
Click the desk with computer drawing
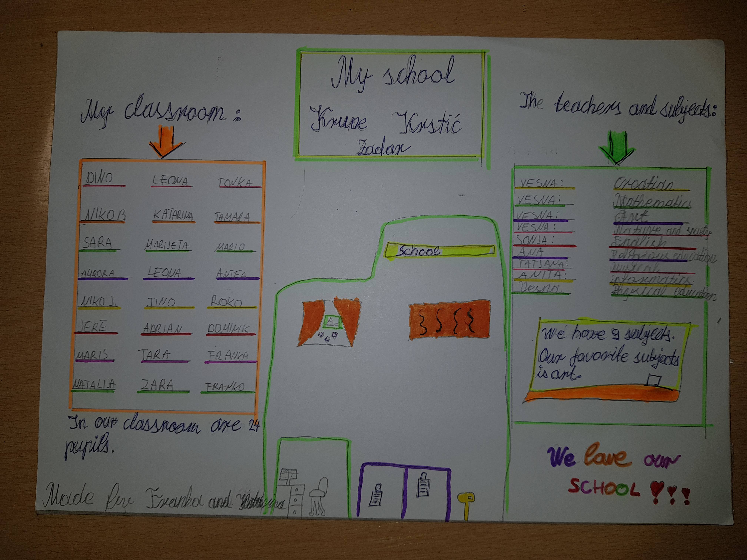292,492
